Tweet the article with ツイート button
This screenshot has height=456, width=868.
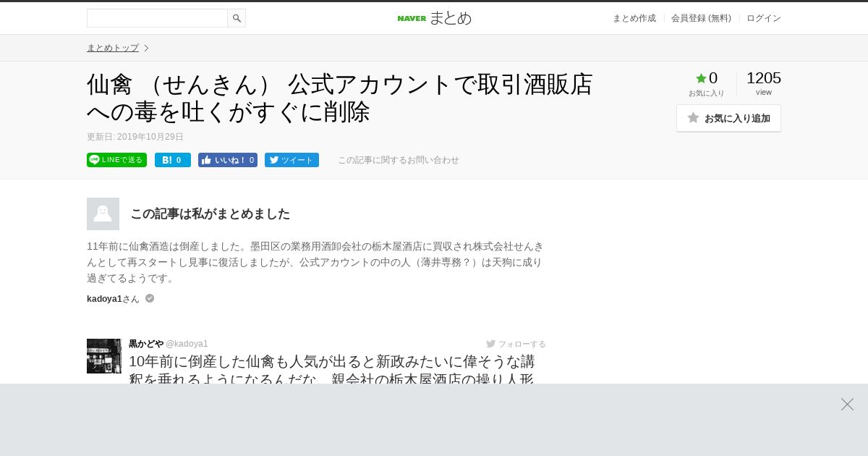292,160
